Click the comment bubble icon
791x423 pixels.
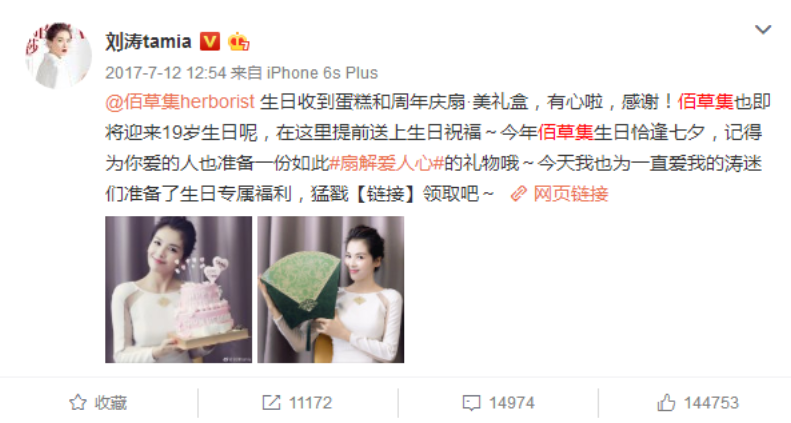(471, 403)
